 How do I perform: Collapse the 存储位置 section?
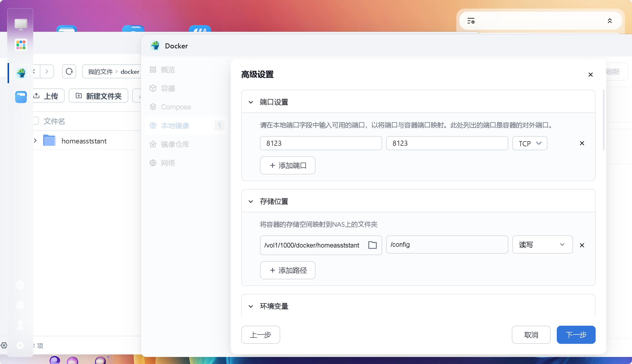point(251,201)
